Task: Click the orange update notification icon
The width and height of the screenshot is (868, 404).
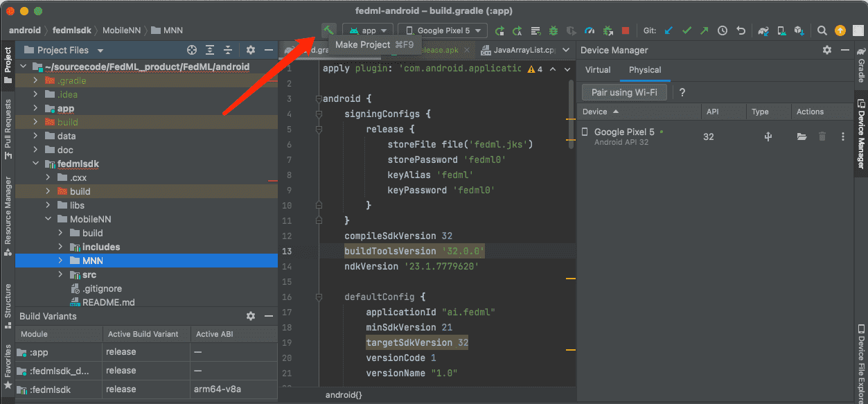Action: [840, 30]
